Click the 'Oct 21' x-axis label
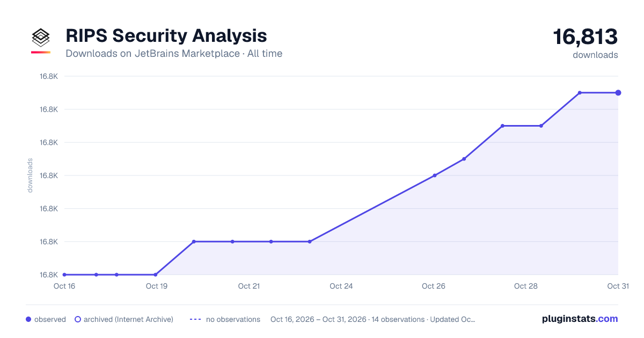The height and width of the screenshot is (338, 644). (249, 286)
